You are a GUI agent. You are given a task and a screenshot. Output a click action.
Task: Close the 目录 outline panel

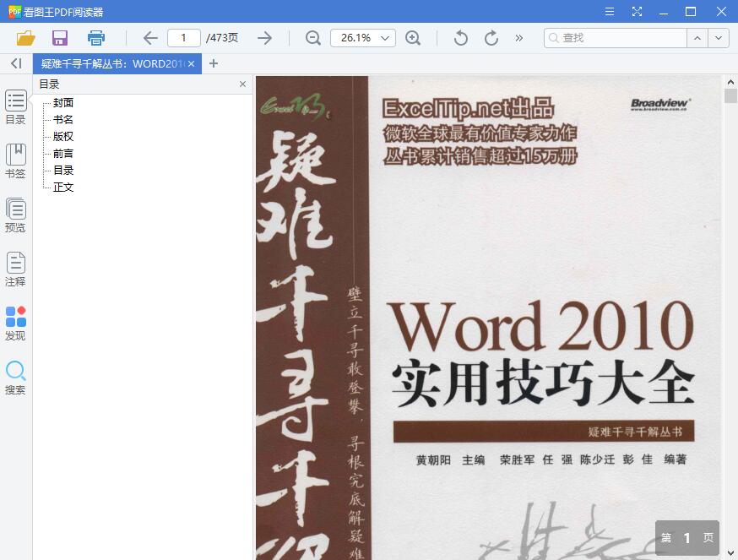coord(242,84)
